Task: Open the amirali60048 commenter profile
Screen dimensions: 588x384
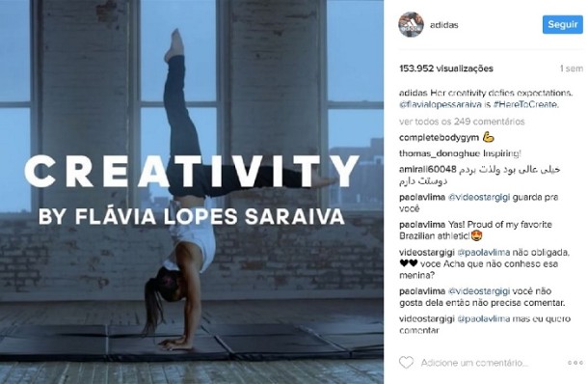Action: [427, 169]
